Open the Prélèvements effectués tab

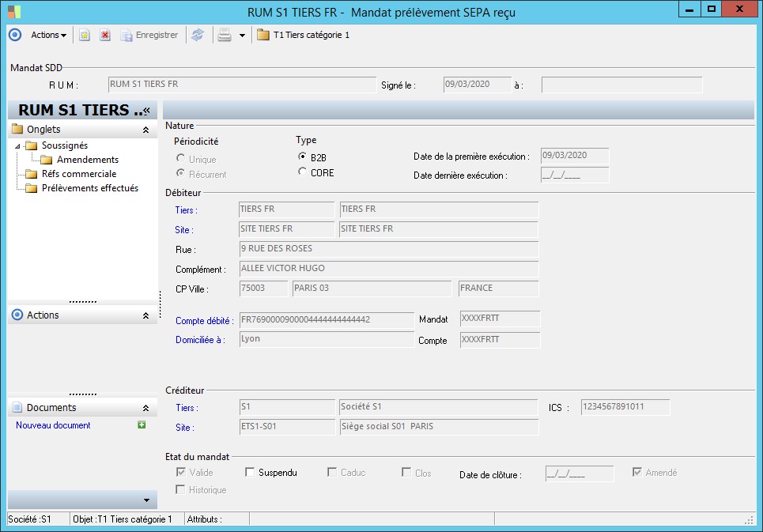coord(89,188)
